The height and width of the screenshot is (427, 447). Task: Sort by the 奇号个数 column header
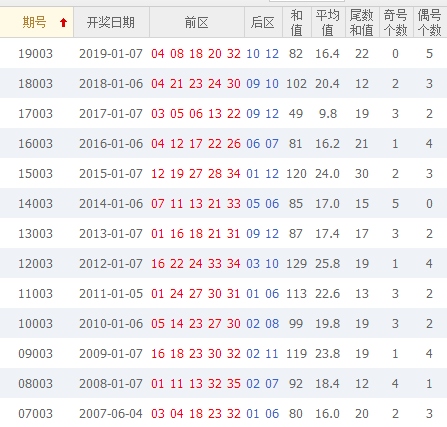(396, 22)
